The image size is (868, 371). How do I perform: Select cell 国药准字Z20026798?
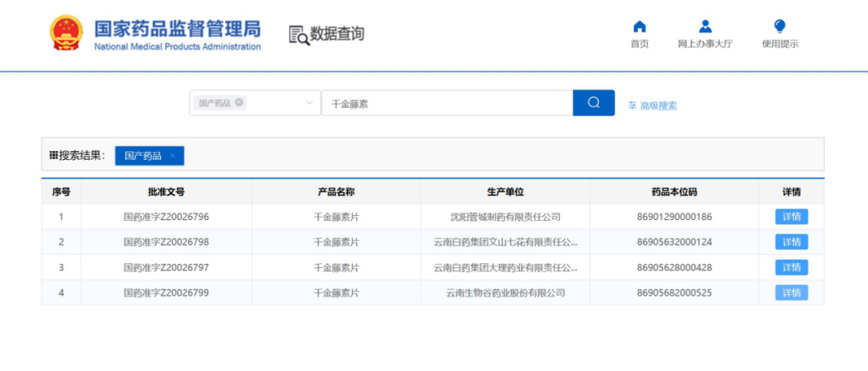[x=166, y=243]
